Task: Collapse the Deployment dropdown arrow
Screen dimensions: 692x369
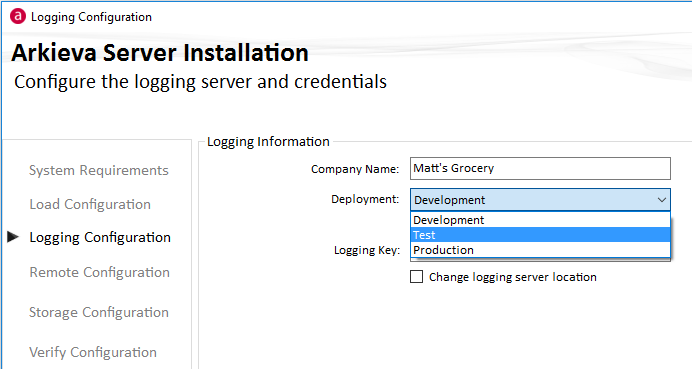Action: click(662, 200)
